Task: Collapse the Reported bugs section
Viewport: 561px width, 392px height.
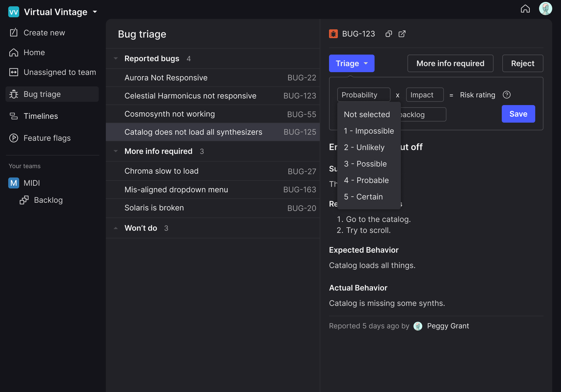Action: point(116,59)
